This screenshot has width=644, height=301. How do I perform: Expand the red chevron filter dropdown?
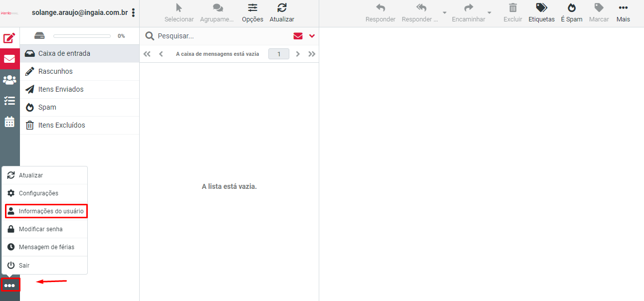(x=312, y=36)
